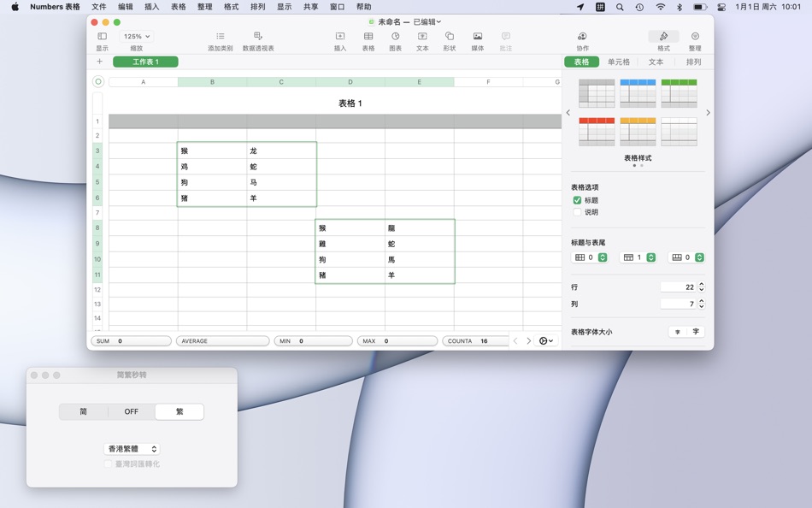
Task: Enable the 说明 checkbox
Action: click(577, 212)
